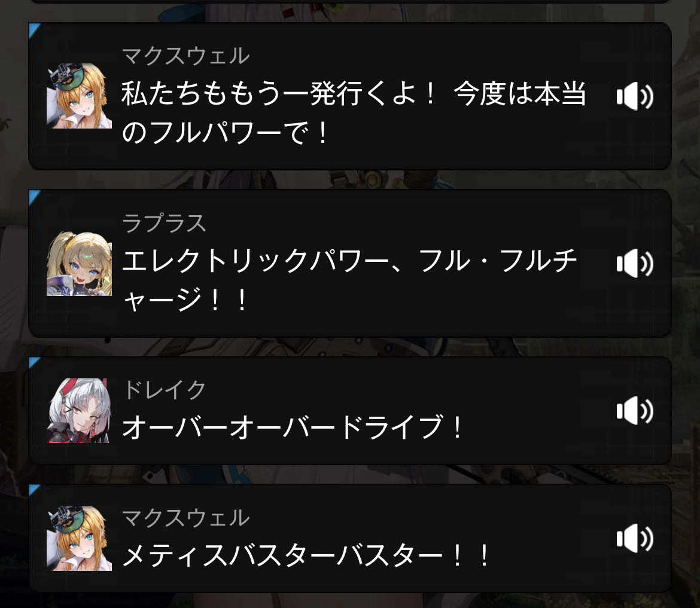Play voice for マクスウェル's 私たちももう一発行くよ line
Screen dimensions: 700x608
point(634,96)
